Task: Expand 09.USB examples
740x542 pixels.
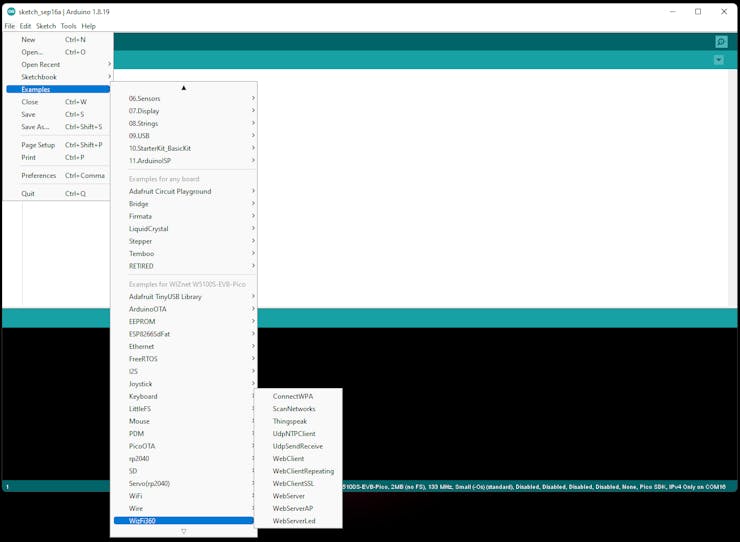Action: [x=184, y=136]
